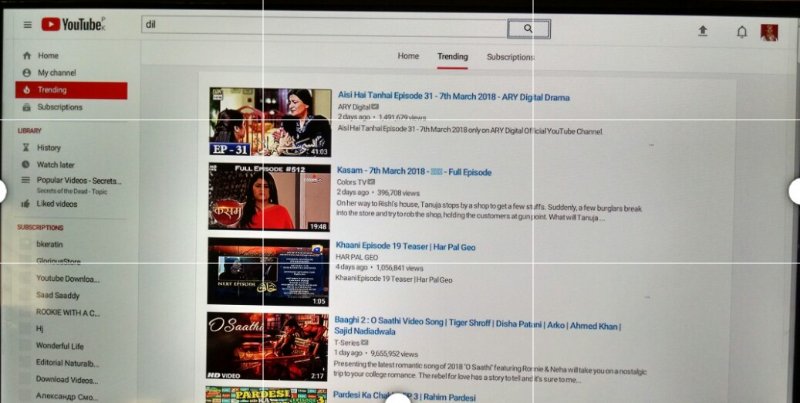Open Colors TV channel link
The height and width of the screenshot is (403, 800).
coord(352,182)
